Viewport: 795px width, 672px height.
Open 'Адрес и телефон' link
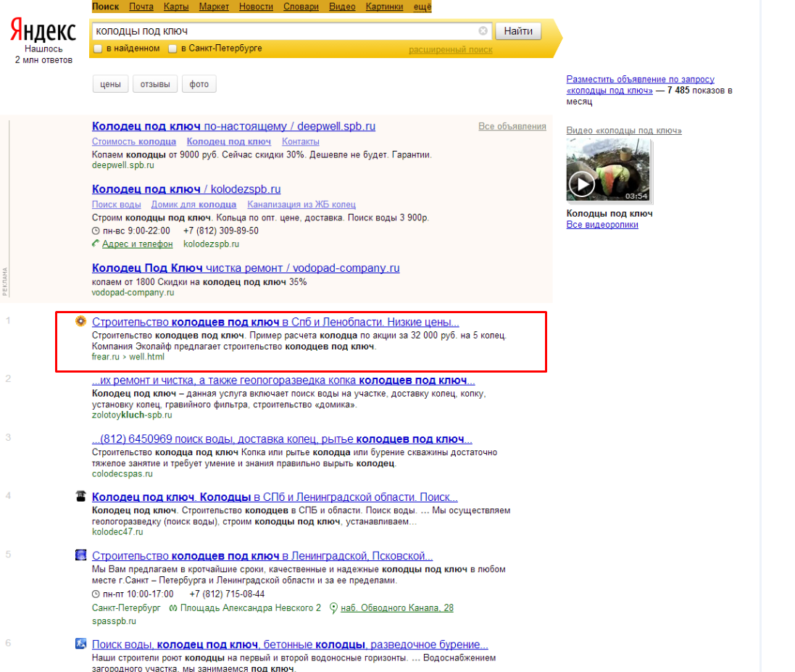138,244
